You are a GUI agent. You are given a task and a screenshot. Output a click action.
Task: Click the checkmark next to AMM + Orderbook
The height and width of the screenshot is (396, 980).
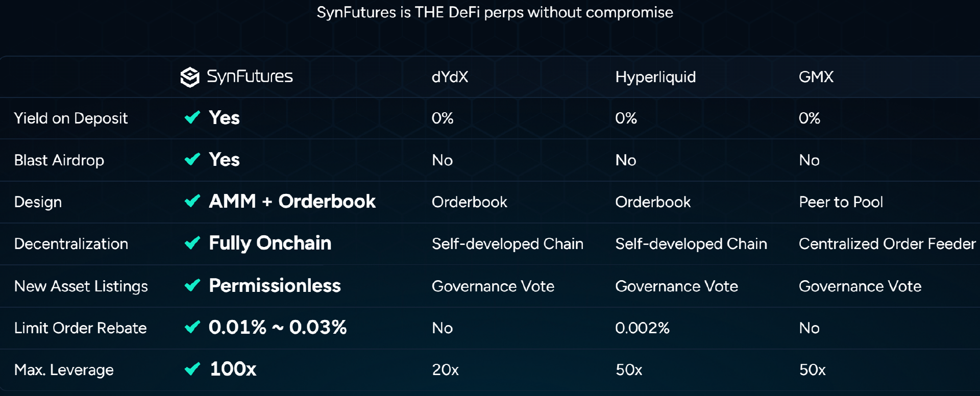(192, 202)
